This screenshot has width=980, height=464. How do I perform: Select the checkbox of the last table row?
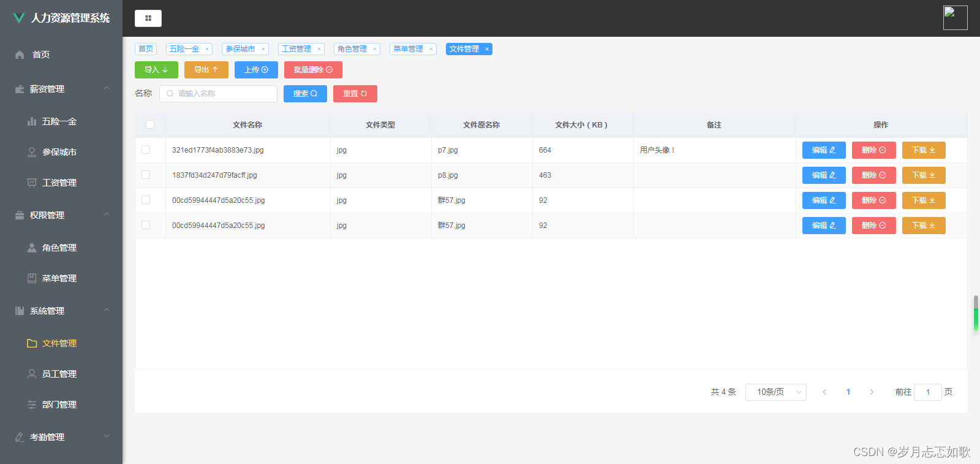point(146,225)
